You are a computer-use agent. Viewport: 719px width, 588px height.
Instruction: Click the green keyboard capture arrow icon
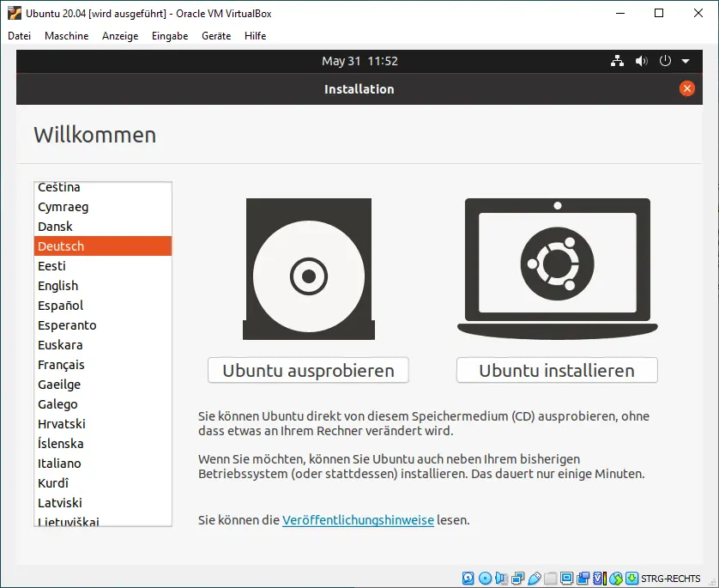[x=632, y=578]
